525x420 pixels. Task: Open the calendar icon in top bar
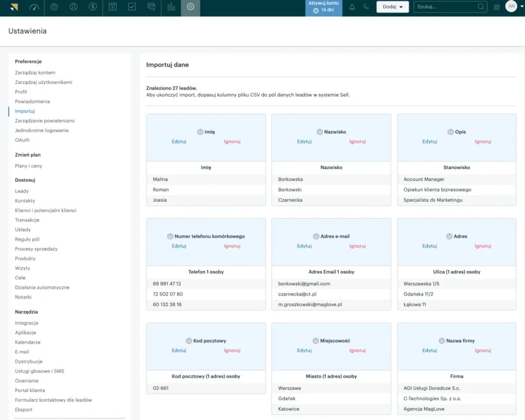(x=113, y=7)
